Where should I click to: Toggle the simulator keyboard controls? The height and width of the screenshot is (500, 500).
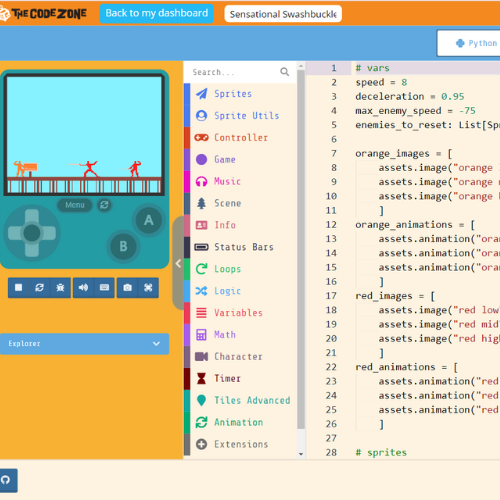[x=104, y=287]
